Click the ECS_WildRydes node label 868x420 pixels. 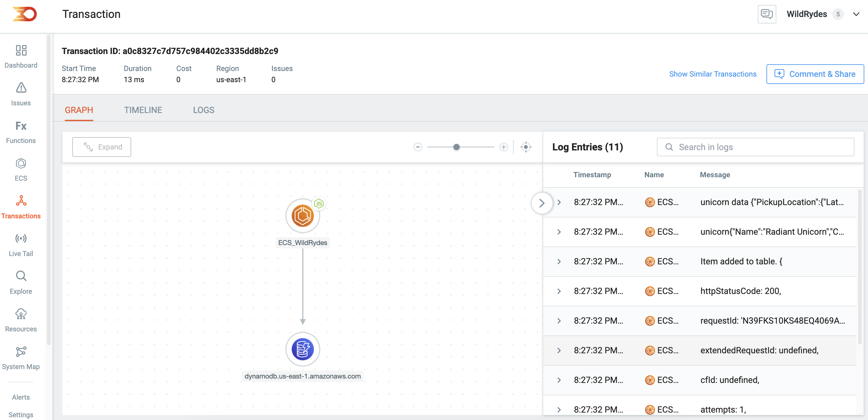coord(303,243)
